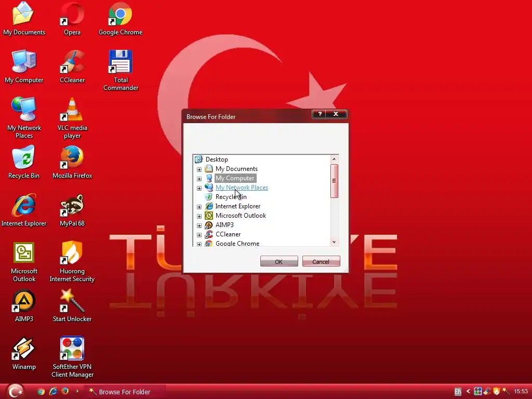Click folder tree scrollbar up arrow
This screenshot has width=532, height=399.
point(334,159)
